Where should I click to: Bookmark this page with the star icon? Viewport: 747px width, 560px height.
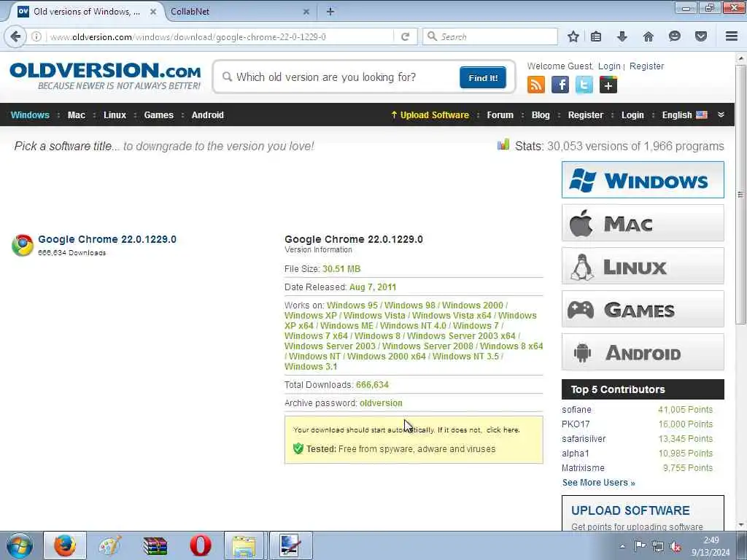tap(573, 36)
